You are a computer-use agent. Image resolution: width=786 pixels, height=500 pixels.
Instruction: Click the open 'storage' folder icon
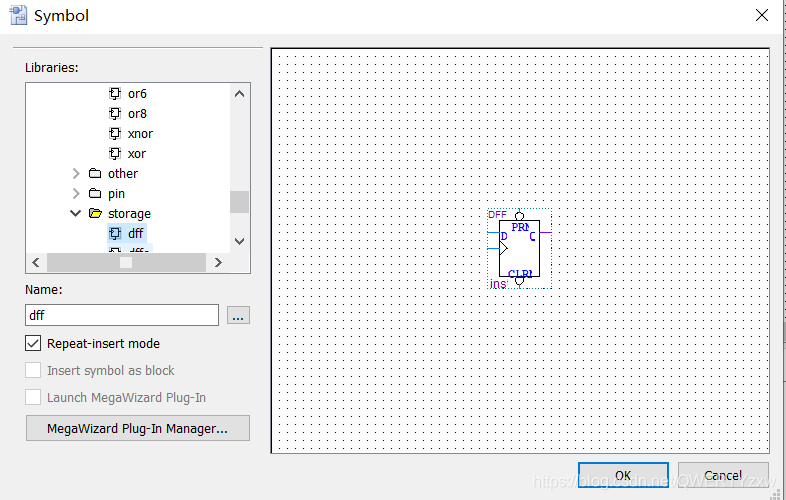pos(95,214)
